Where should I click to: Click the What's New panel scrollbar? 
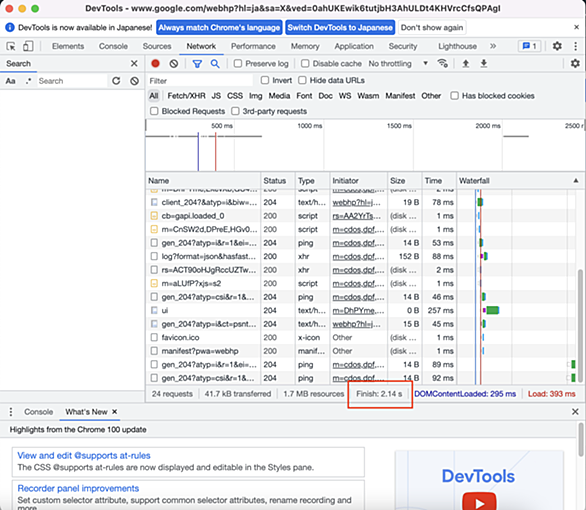pyautogui.click(x=581, y=440)
